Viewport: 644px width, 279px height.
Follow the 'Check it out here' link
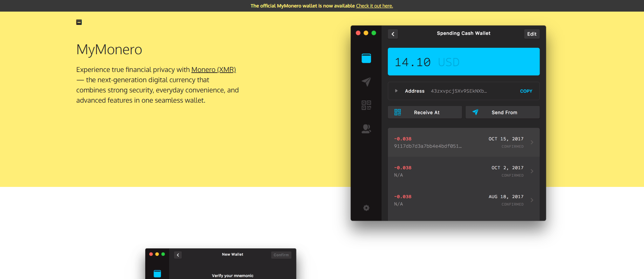pos(375,6)
